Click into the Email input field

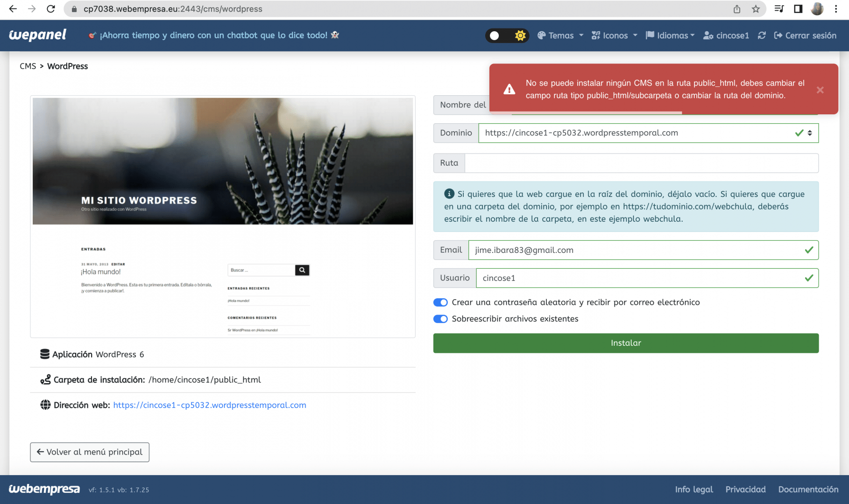tap(644, 250)
